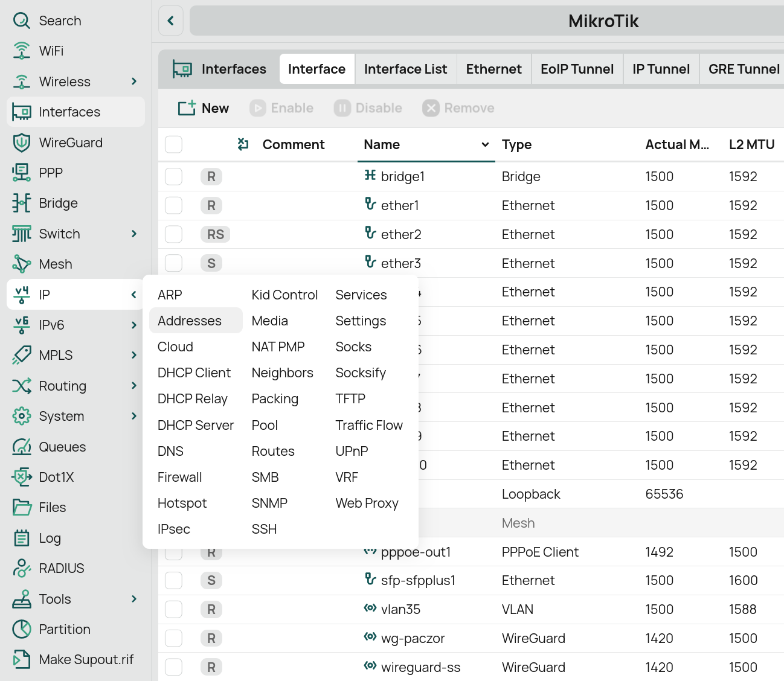Click the RADIUS icon in sidebar
The height and width of the screenshot is (681, 784).
[22, 568]
